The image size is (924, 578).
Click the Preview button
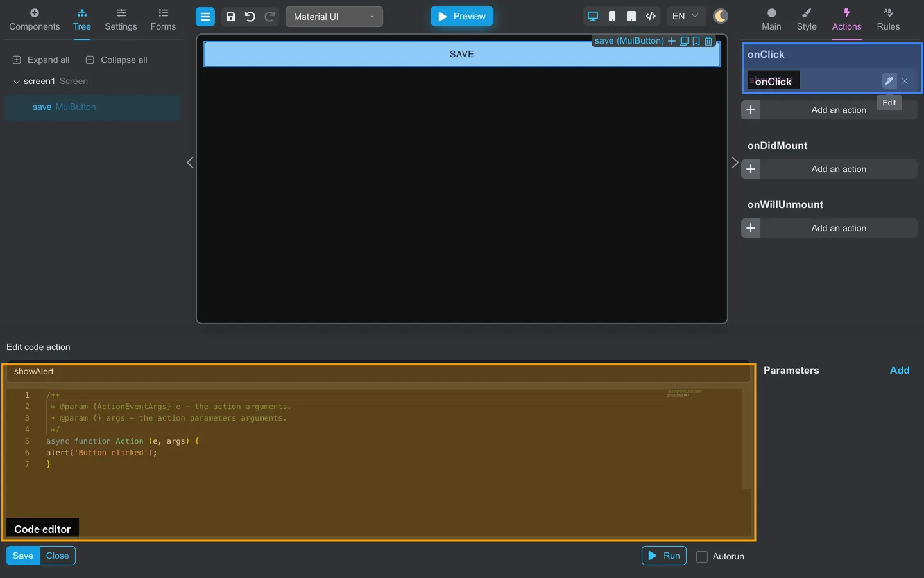[x=462, y=16]
